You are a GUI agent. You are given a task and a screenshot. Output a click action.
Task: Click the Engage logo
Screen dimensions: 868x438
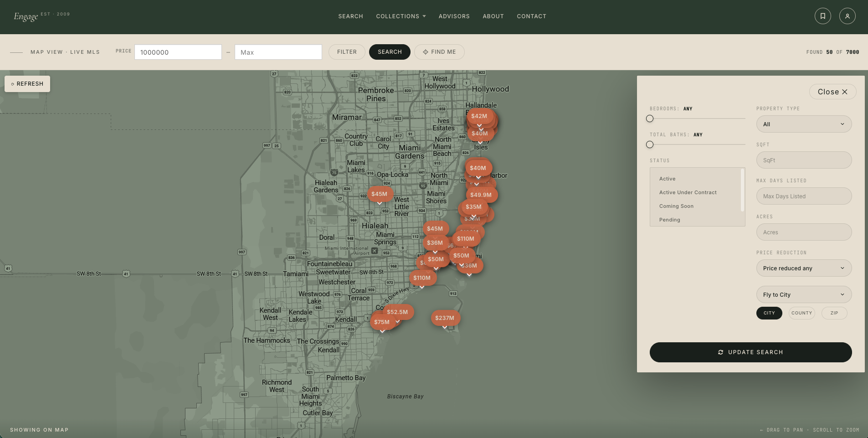coord(26,16)
